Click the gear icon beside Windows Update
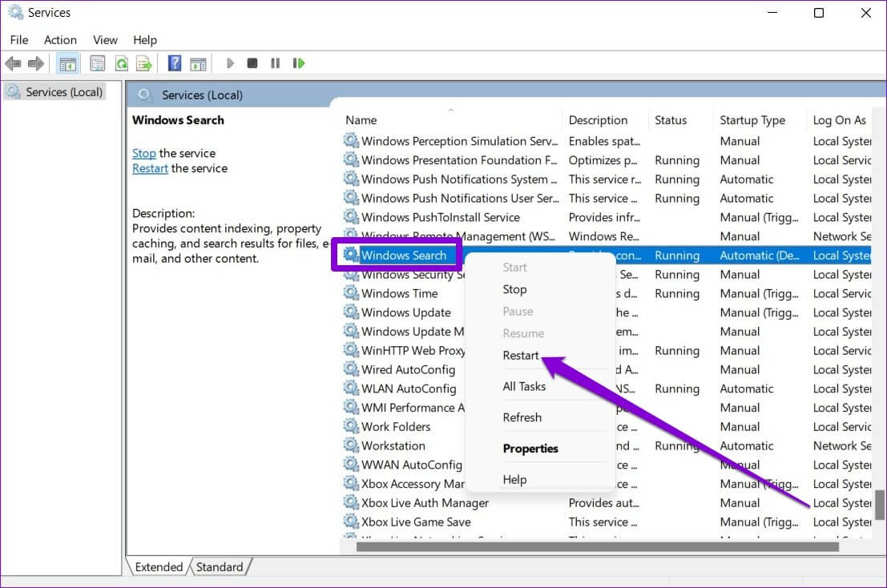This screenshot has width=887, height=588. click(351, 312)
